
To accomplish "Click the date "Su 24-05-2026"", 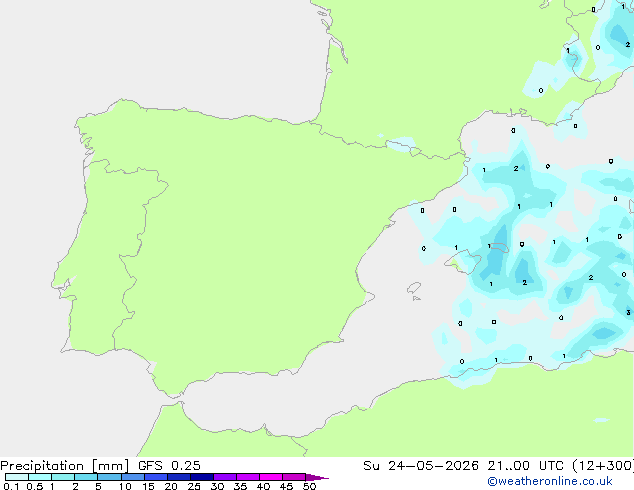I will point(421,465).
